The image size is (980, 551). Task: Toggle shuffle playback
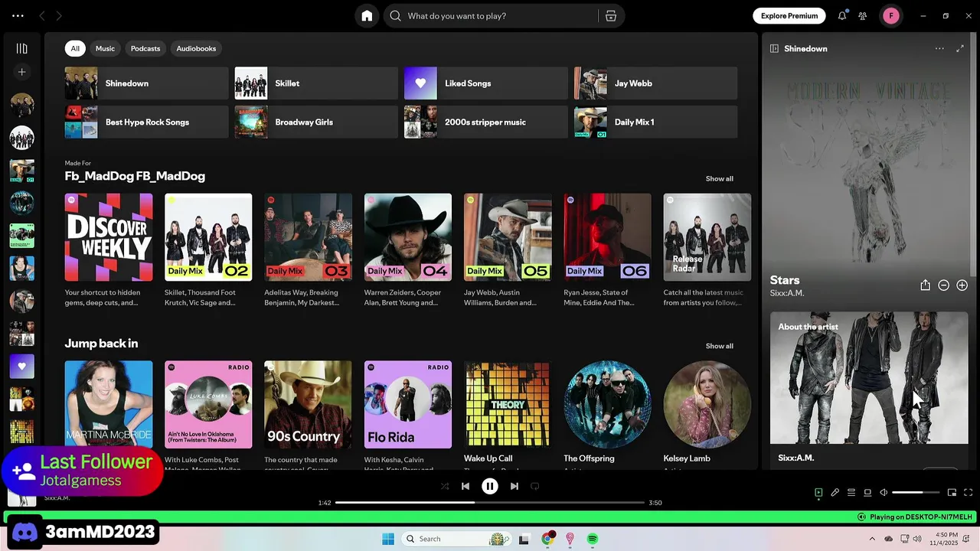point(445,486)
